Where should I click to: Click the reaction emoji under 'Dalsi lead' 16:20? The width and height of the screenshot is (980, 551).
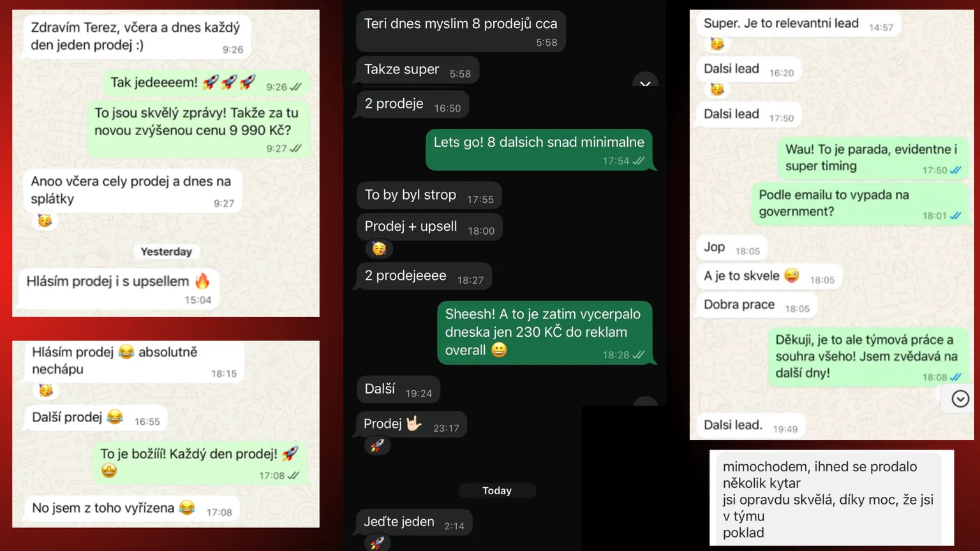(x=717, y=89)
